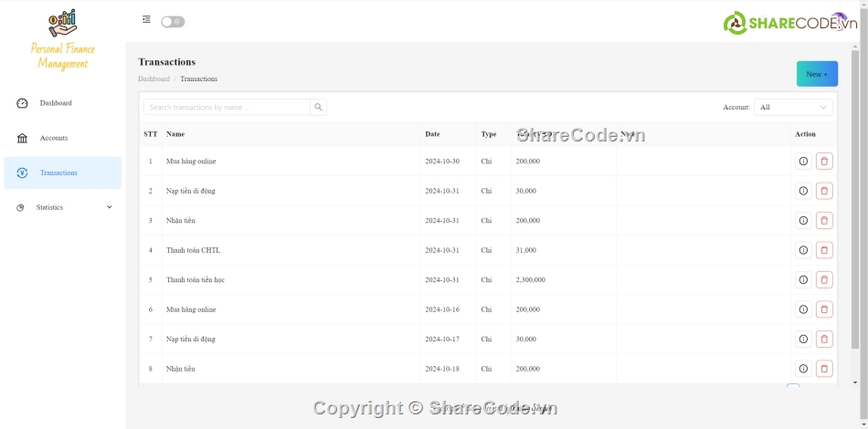
Task: Click the Personal Finance Management logo
Action: [62, 40]
